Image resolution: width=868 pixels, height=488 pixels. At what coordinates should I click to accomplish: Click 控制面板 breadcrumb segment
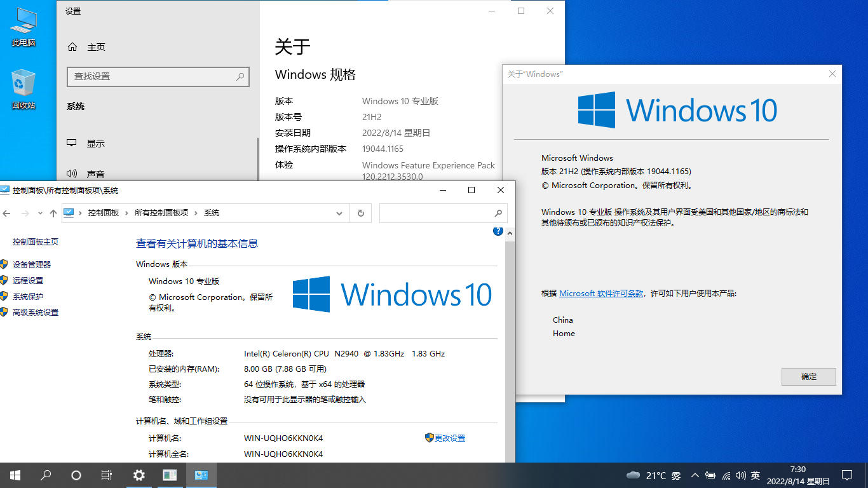pyautogui.click(x=104, y=213)
